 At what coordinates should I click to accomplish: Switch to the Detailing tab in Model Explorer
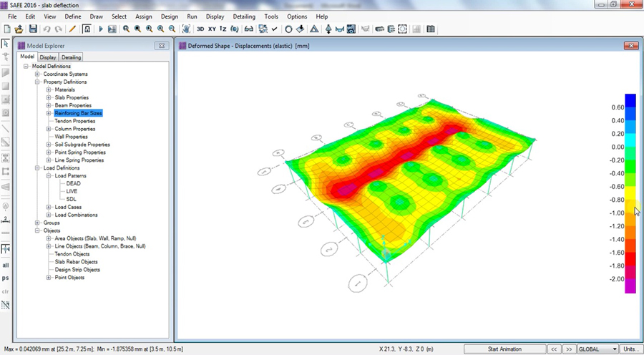click(x=71, y=57)
